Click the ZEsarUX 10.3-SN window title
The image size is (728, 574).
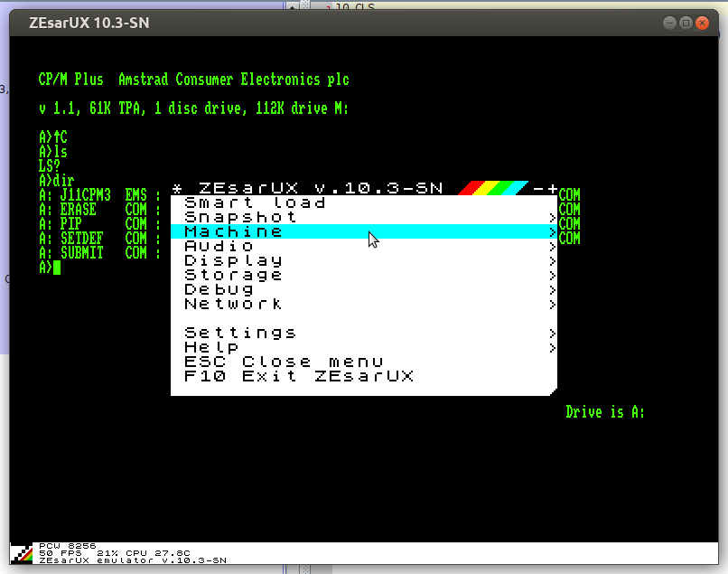89,23
